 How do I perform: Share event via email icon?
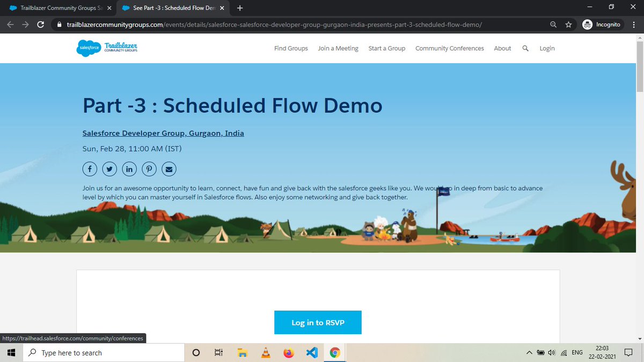point(169,169)
